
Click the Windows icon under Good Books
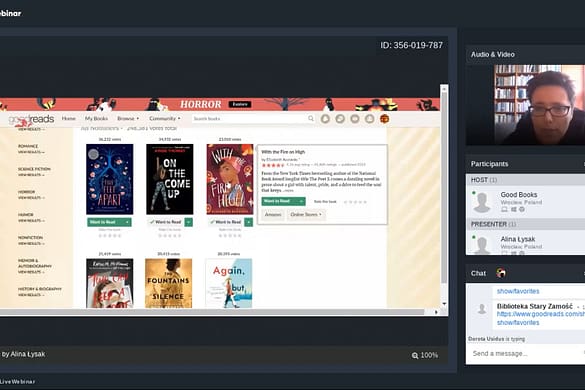coord(514,209)
